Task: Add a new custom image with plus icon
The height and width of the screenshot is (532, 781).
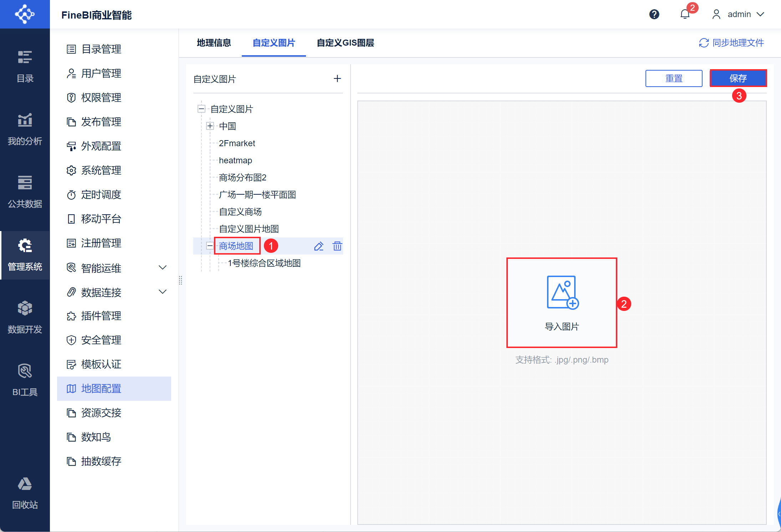Action: (x=337, y=78)
